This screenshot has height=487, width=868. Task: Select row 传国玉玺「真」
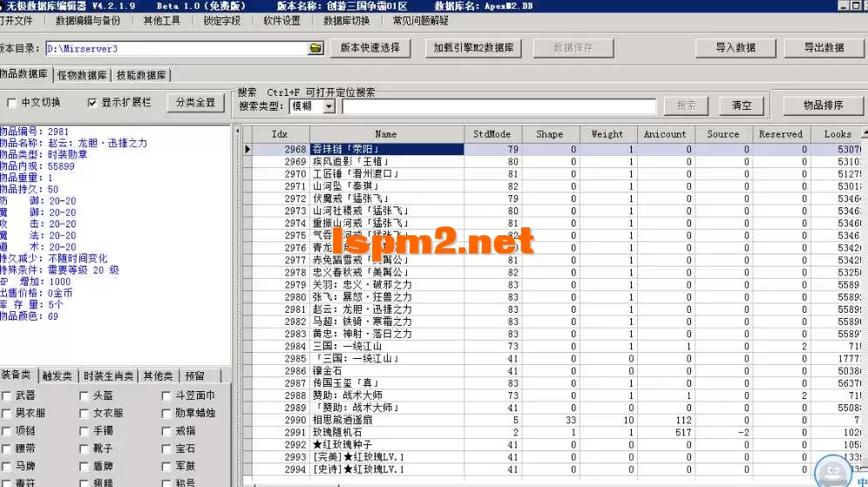point(553,383)
